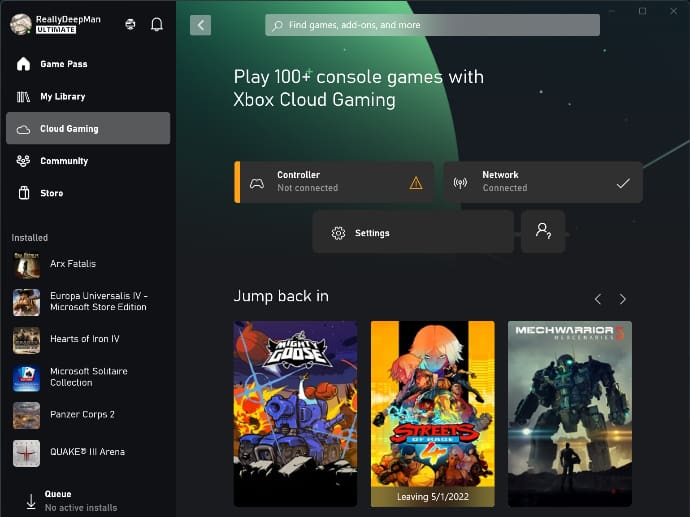Screen dimensions: 690x517
Task: Click the Jump back in heading
Action: pyautogui.click(x=281, y=297)
